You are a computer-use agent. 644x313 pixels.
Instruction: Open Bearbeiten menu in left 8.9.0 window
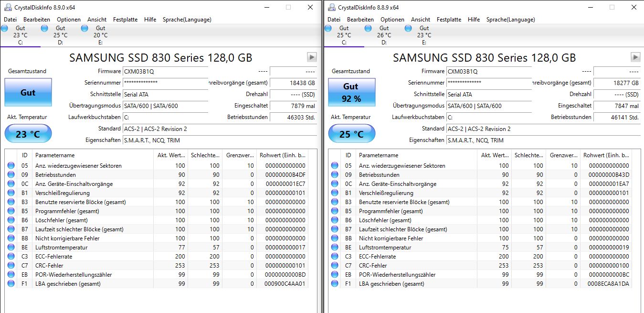pyautogui.click(x=37, y=20)
